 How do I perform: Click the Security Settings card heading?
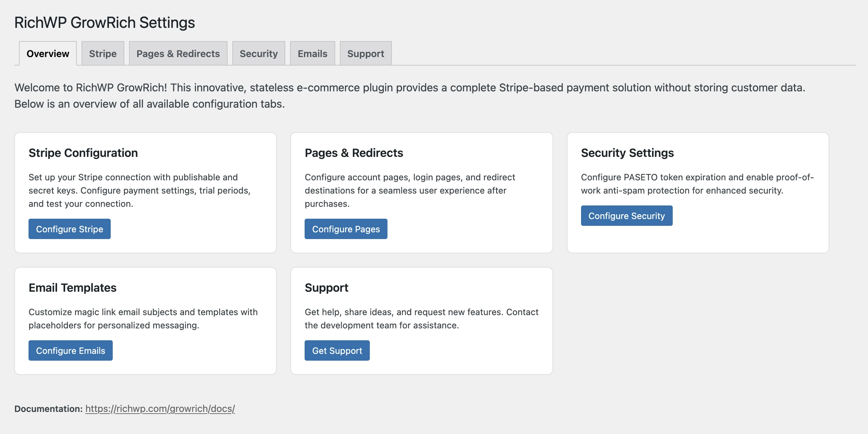[627, 153]
